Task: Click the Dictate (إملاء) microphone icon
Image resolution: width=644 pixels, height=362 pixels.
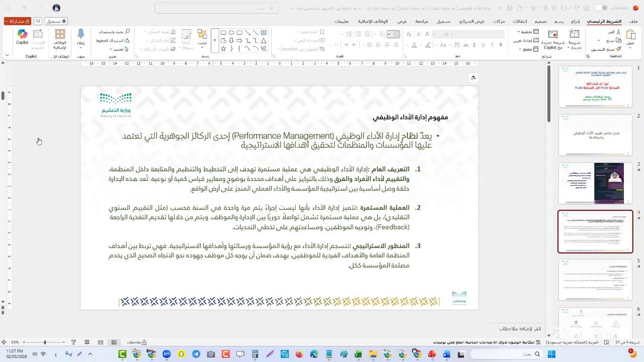Action: pyautogui.click(x=80, y=34)
